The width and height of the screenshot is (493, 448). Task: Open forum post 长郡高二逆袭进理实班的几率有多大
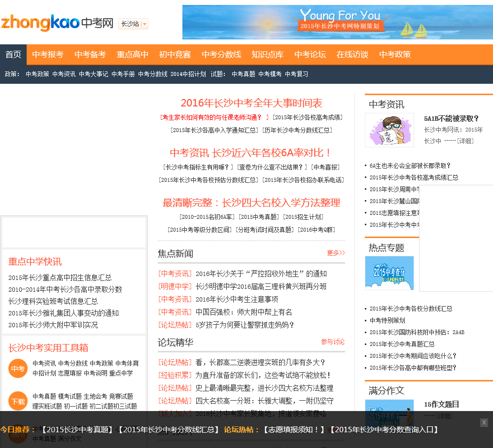[x=260, y=362]
